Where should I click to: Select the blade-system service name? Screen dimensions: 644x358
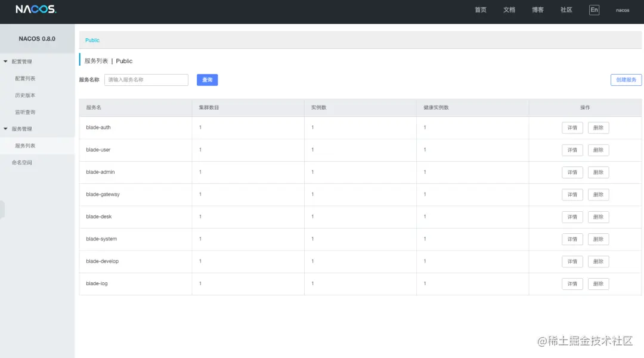click(x=101, y=239)
